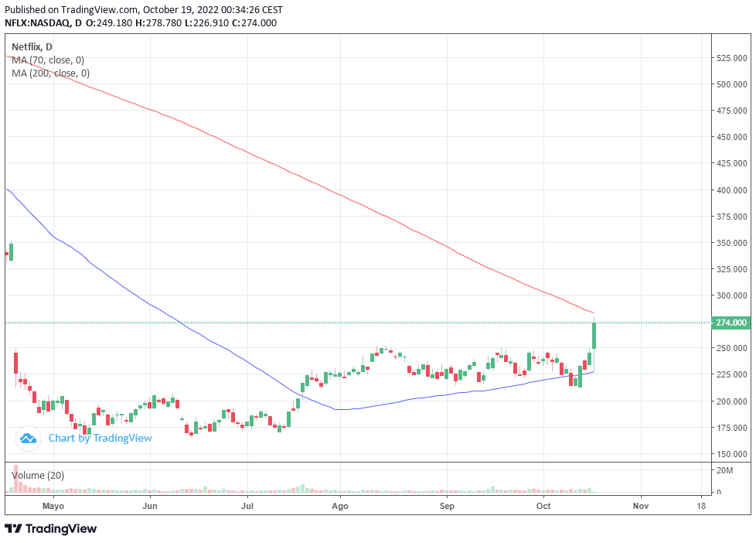Click the Sep label on time axis

pyautogui.click(x=447, y=506)
